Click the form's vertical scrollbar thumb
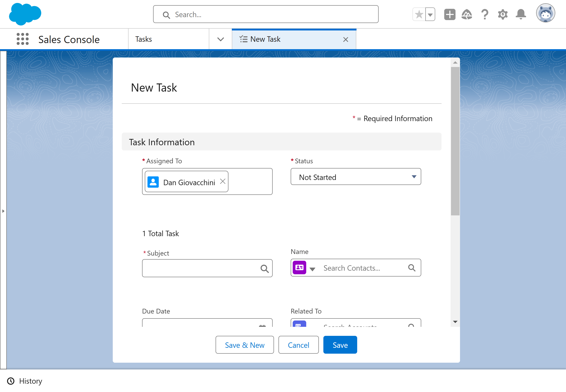Viewport: 566px width, 392px height. (x=455, y=141)
